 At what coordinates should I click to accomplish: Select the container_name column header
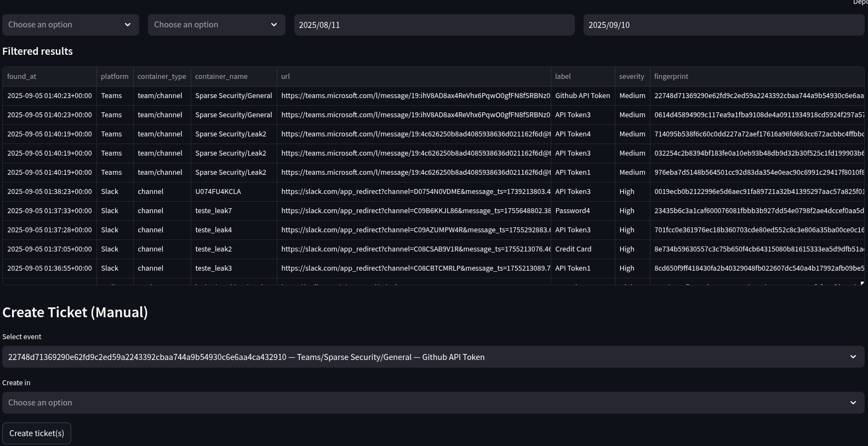[x=221, y=77]
